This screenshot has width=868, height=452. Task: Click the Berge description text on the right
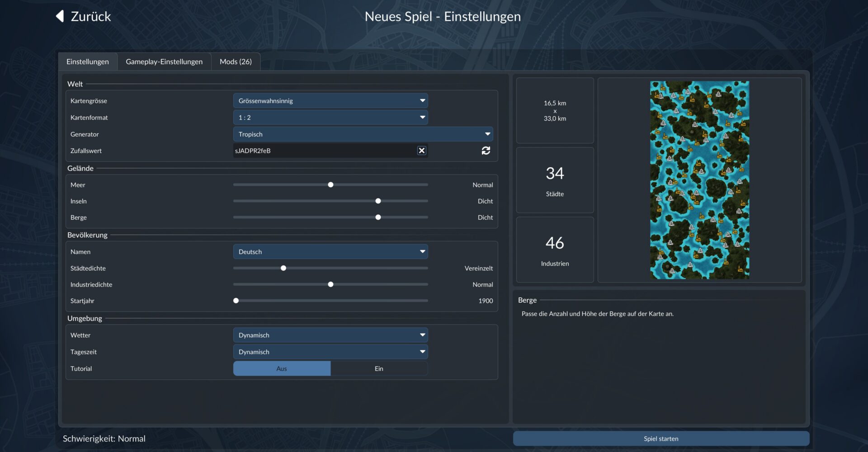click(598, 314)
